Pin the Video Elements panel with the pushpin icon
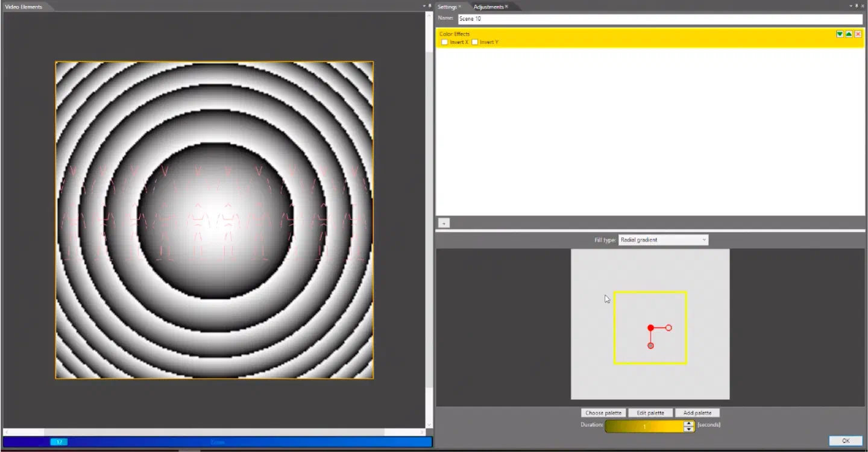Viewport: 868px width, 452px height. (430, 6)
